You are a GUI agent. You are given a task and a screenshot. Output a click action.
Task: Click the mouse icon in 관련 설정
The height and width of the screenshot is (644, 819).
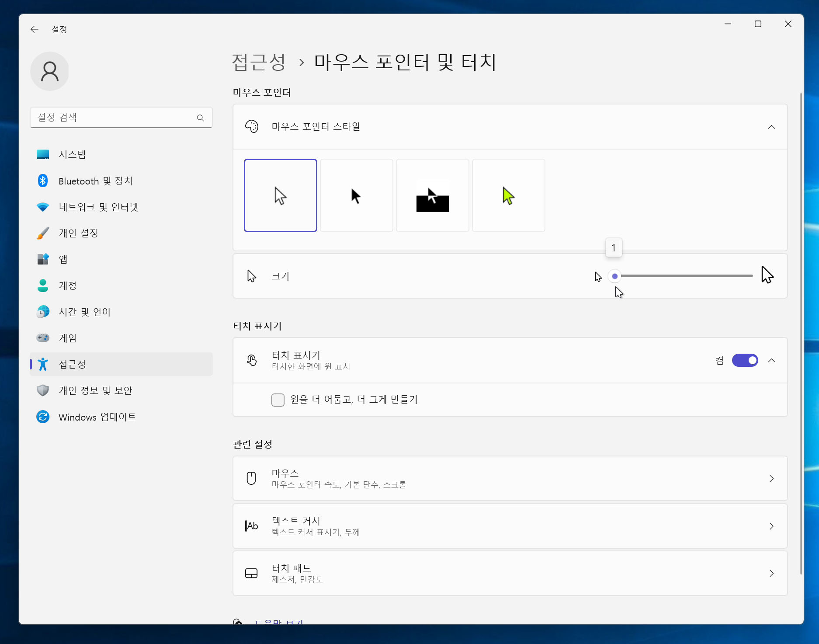point(251,478)
